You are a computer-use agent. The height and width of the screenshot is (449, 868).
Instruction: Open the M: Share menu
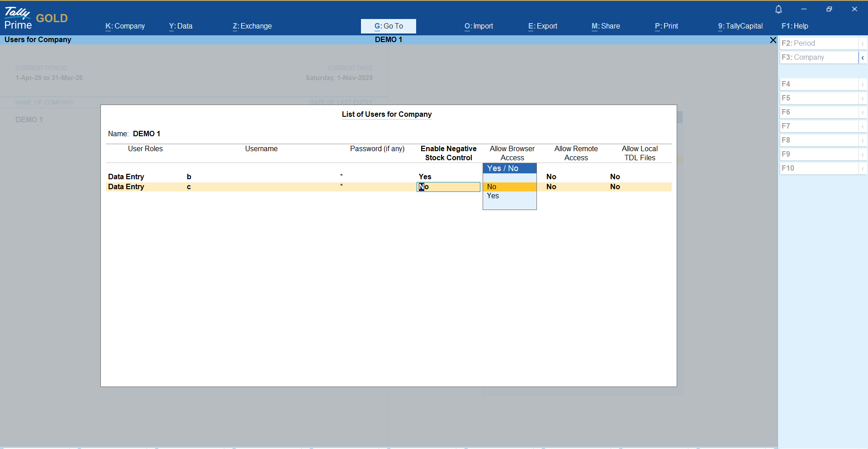(x=606, y=26)
